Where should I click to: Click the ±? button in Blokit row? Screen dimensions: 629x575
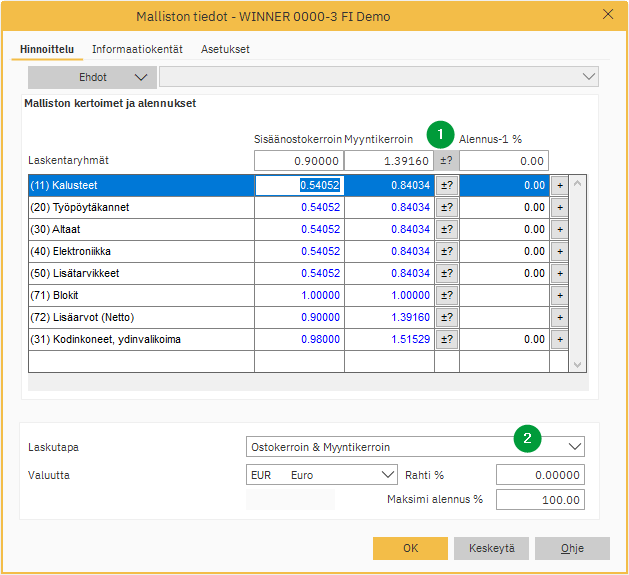(x=446, y=295)
